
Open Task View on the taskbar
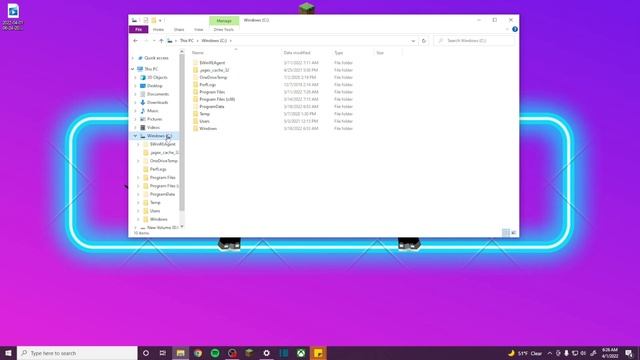point(163,353)
